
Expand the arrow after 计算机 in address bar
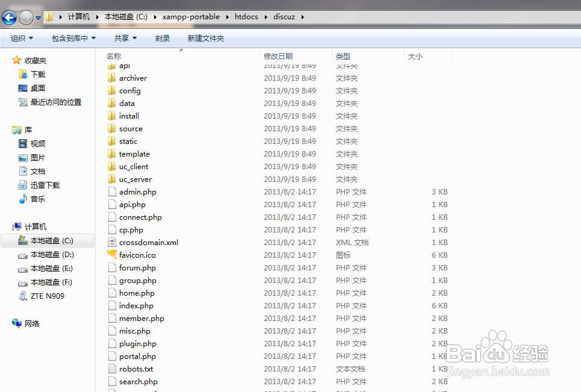(97, 17)
